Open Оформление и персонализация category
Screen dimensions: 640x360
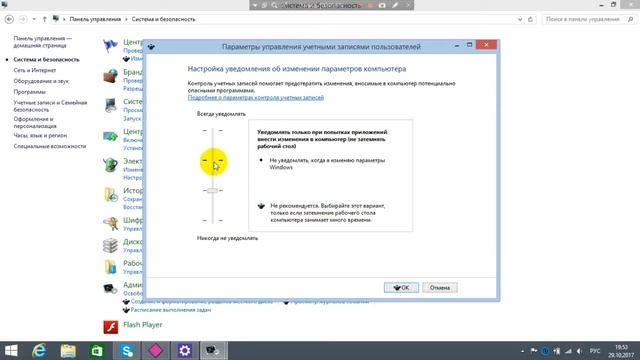35,122
